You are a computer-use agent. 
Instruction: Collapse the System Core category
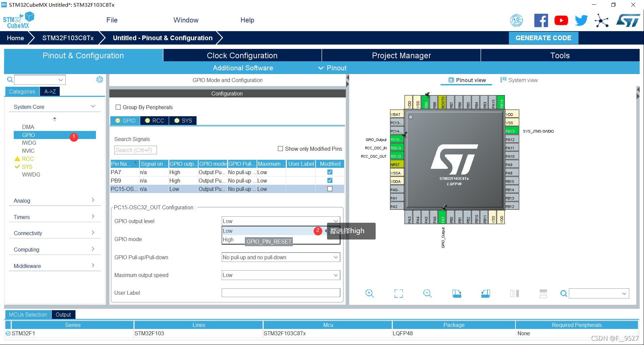pyautogui.click(x=93, y=107)
